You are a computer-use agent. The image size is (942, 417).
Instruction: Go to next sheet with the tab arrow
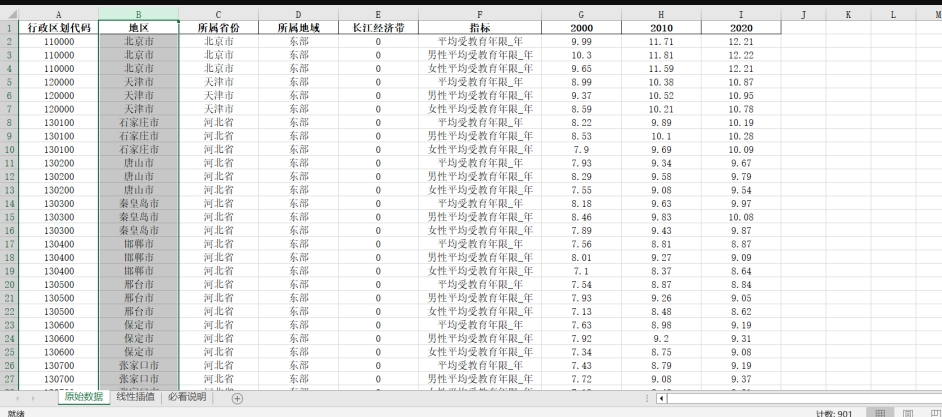[32, 398]
